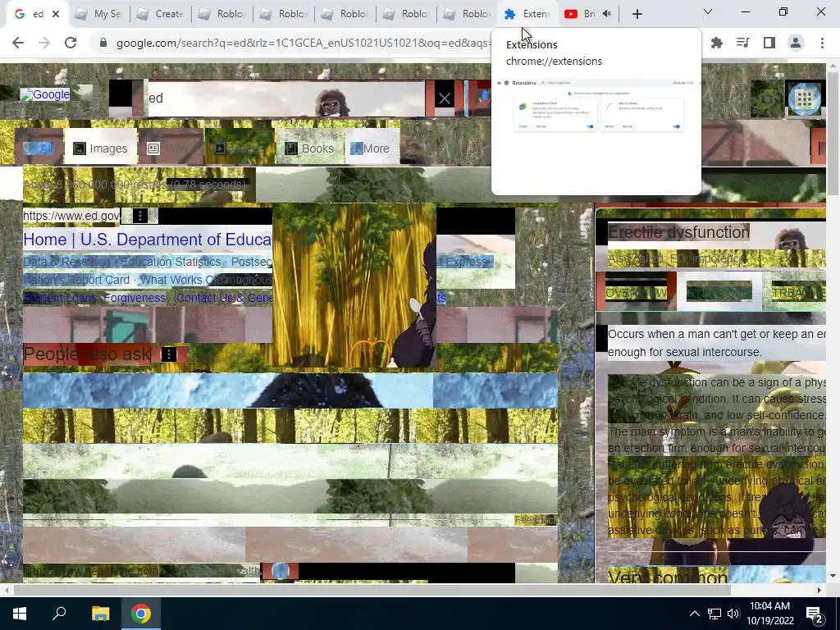This screenshot has height=630, width=840.
Task: Go back using the browser Back arrow
Action: 18,43
